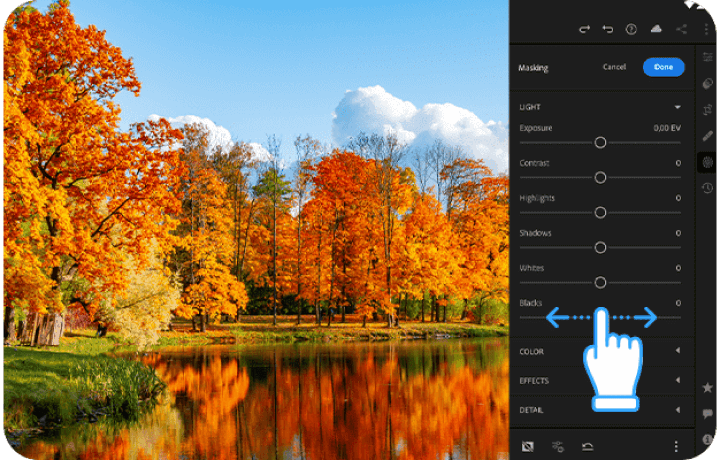Select the Healing brush tool
Viewport: 720px width, 460px height.
[707, 135]
